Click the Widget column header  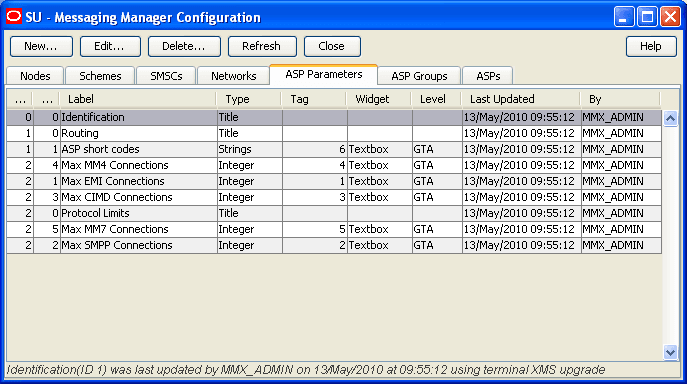coord(379,99)
